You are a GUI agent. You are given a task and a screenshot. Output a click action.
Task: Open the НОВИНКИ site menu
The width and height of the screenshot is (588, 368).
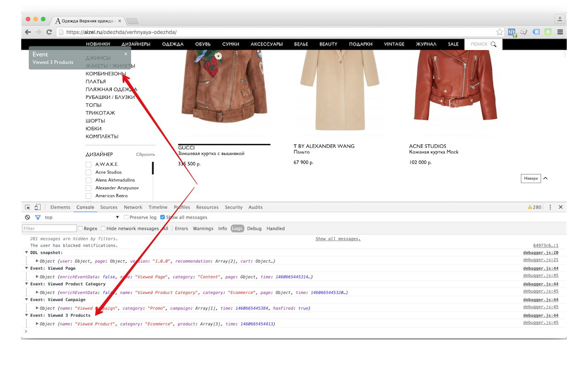[x=98, y=44]
